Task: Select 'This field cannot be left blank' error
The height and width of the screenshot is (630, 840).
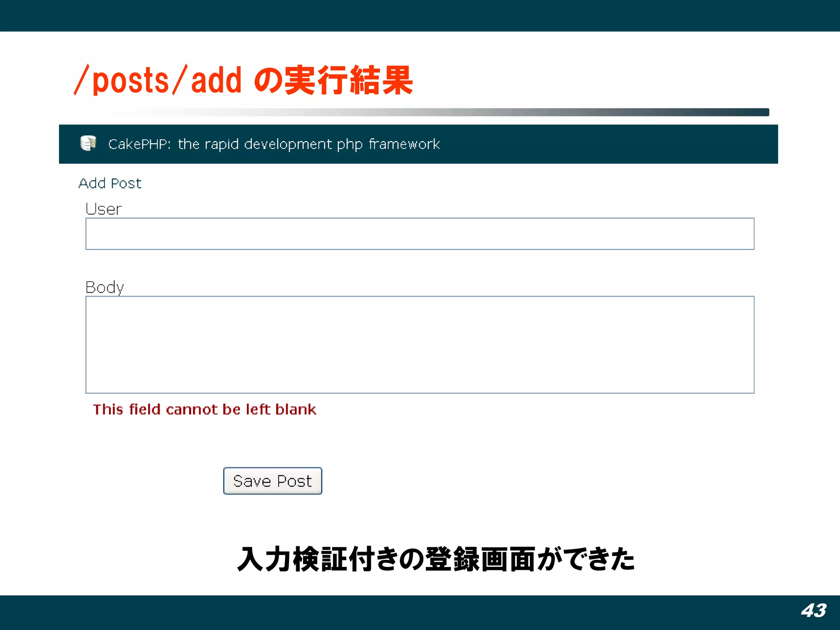Action: pyautogui.click(x=204, y=409)
